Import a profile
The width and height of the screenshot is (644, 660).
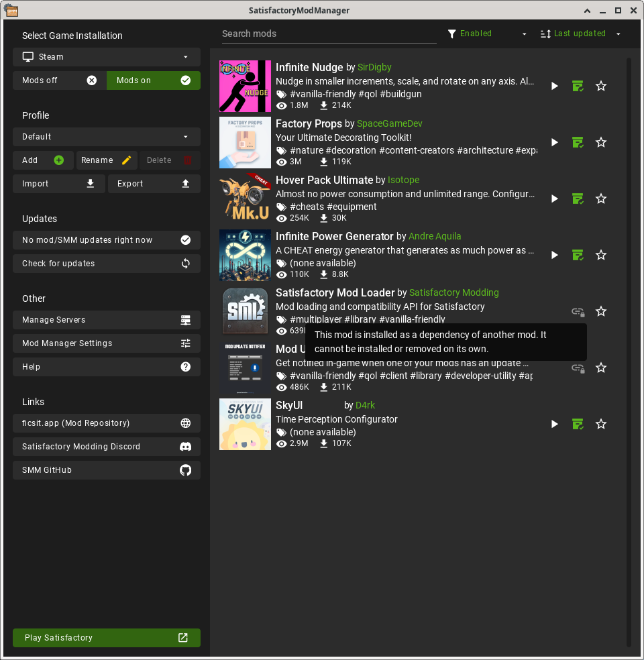(59, 184)
